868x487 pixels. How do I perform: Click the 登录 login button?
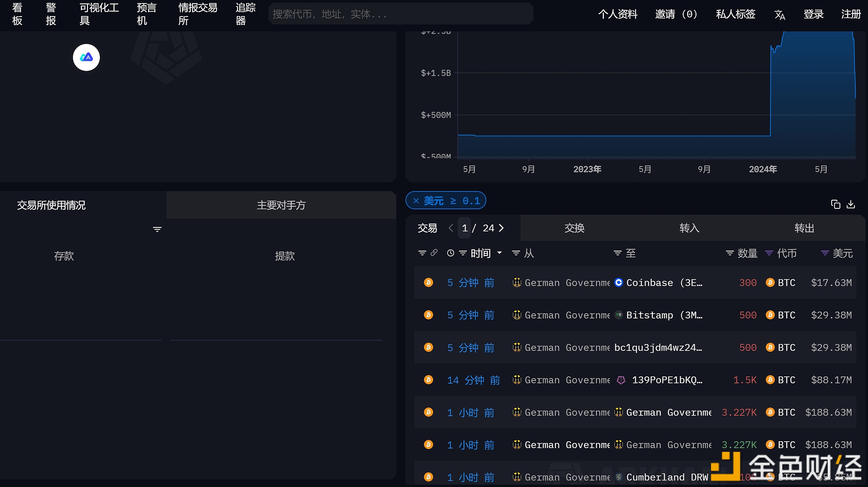(813, 14)
